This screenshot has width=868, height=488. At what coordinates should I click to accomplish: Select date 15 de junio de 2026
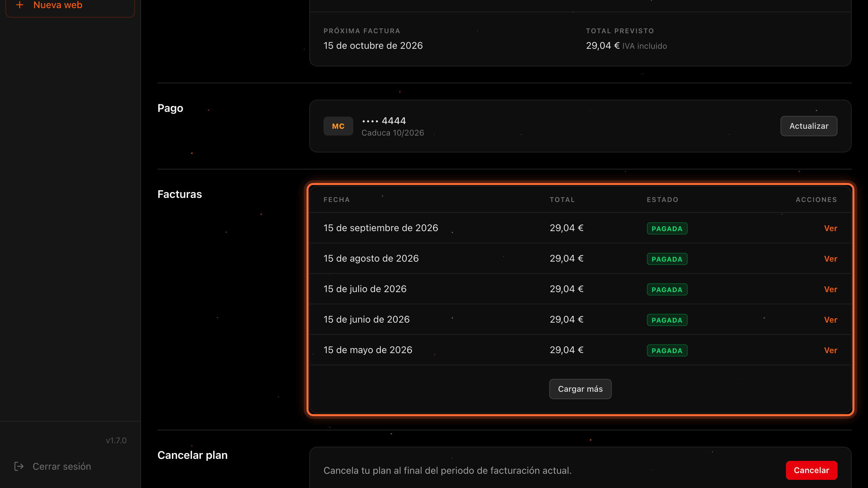[367, 320]
